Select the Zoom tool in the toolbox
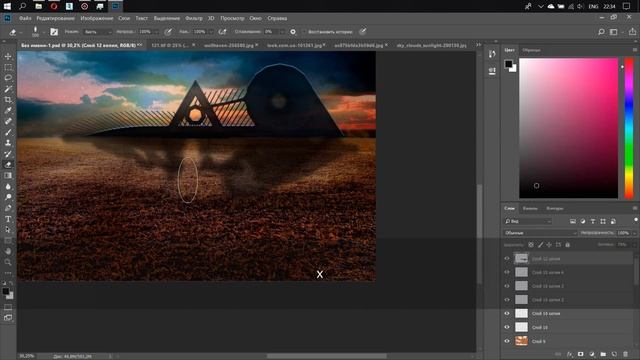Image resolution: width=640 pixels, height=360 pixels. click(x=8, y=262)
